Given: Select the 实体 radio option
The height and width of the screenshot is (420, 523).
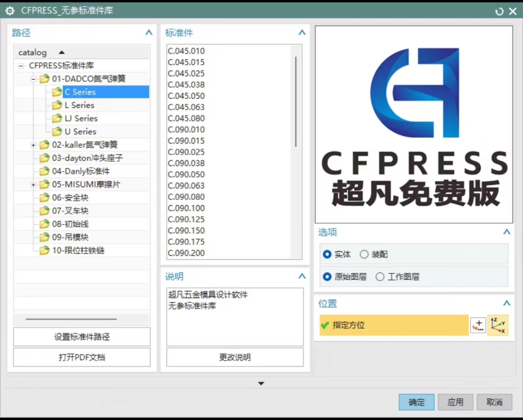Looking at the screenshot, I should pos(327,255).
